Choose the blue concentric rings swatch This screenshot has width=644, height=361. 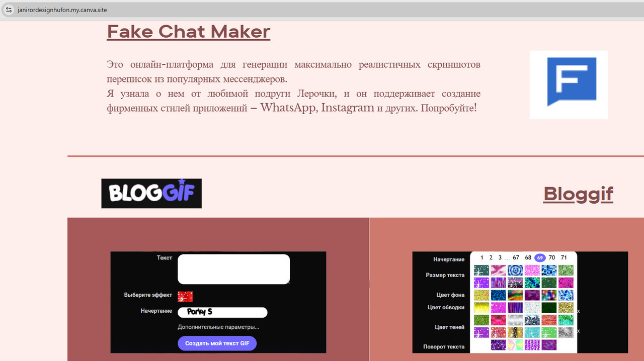(x=515, y=270)
